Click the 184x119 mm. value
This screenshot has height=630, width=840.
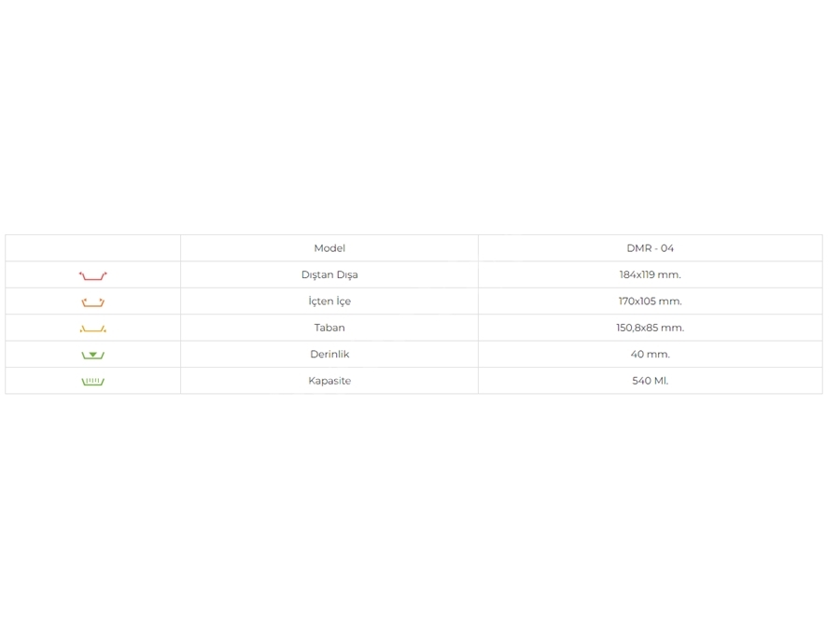click(650, 274)
